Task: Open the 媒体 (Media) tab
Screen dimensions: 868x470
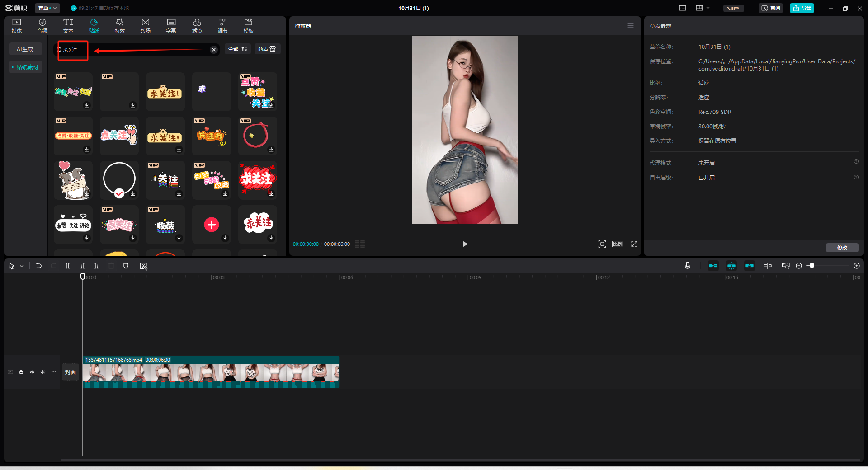Action: tap(17, 26)
